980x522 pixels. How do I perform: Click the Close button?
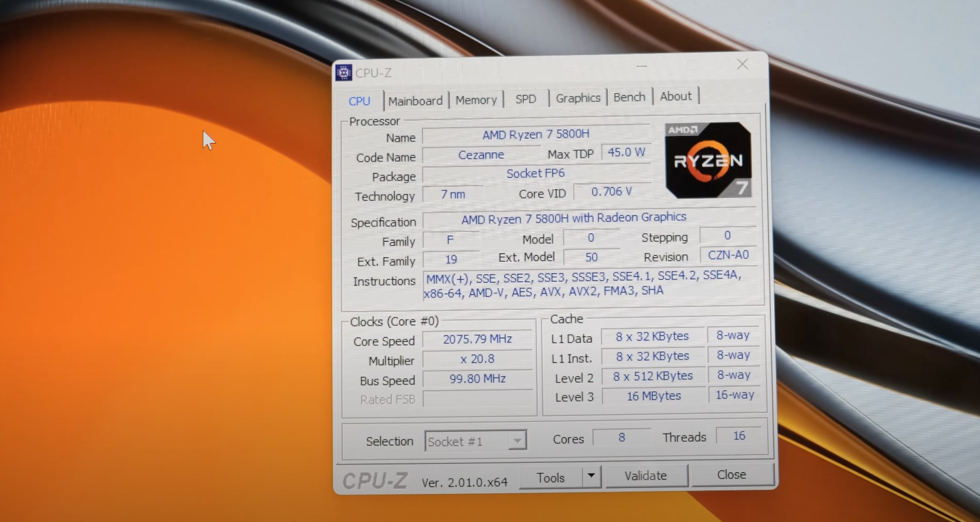coord(731,475)
